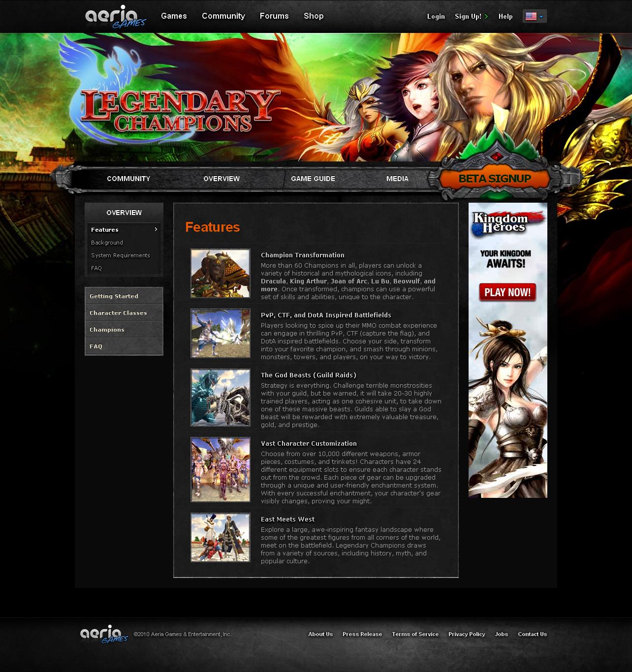Open PvP battlefields thumbnail image
632x672 pixels.
coord(221,334)
